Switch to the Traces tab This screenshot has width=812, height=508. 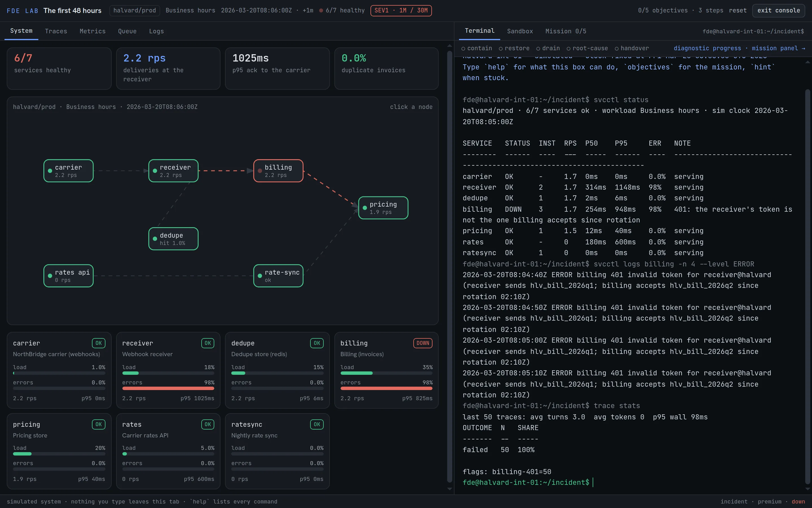pyautogui.click(x=56, y=31)
